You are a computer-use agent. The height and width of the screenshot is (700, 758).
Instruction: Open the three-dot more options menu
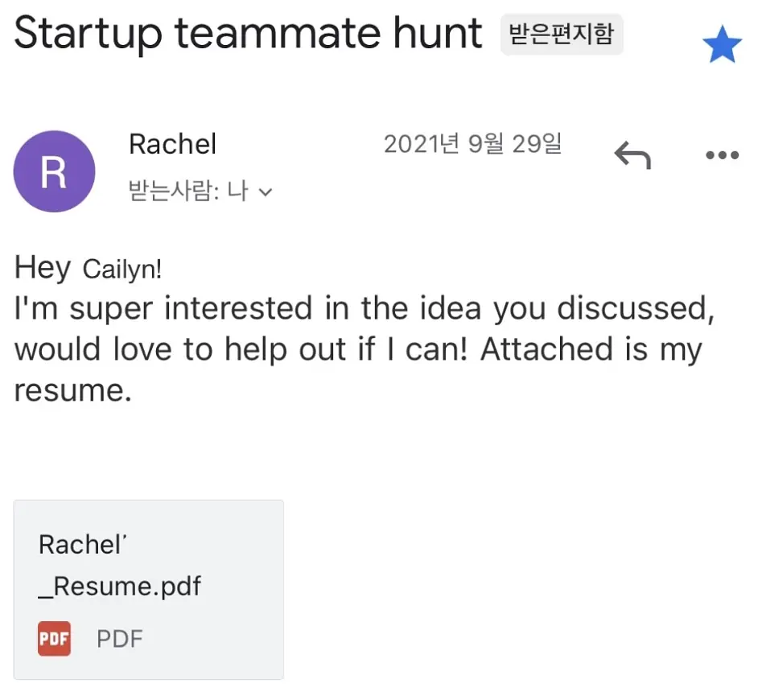click(x=723, y=155)
